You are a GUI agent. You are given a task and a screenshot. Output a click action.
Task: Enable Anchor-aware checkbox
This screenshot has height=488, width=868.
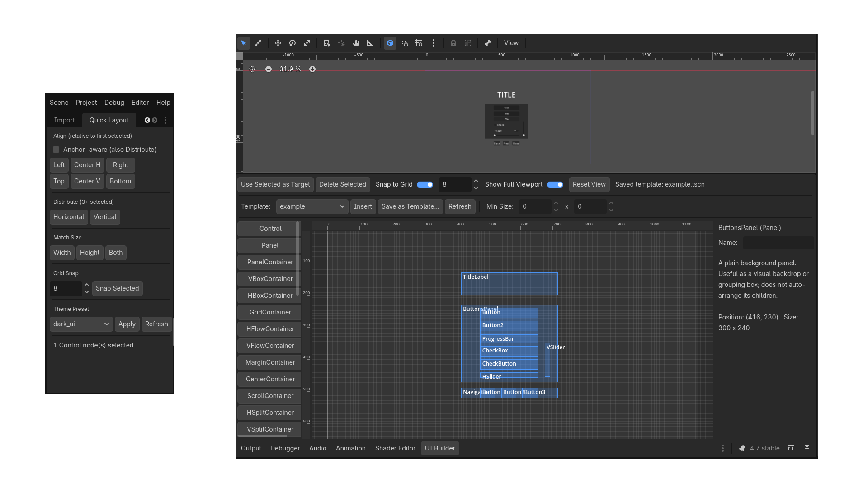56,150
